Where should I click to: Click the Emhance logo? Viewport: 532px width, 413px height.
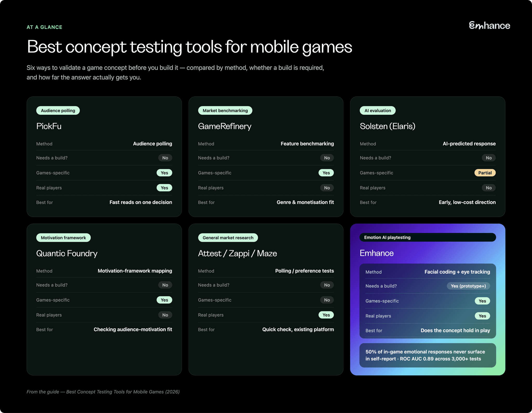point(489,25)
